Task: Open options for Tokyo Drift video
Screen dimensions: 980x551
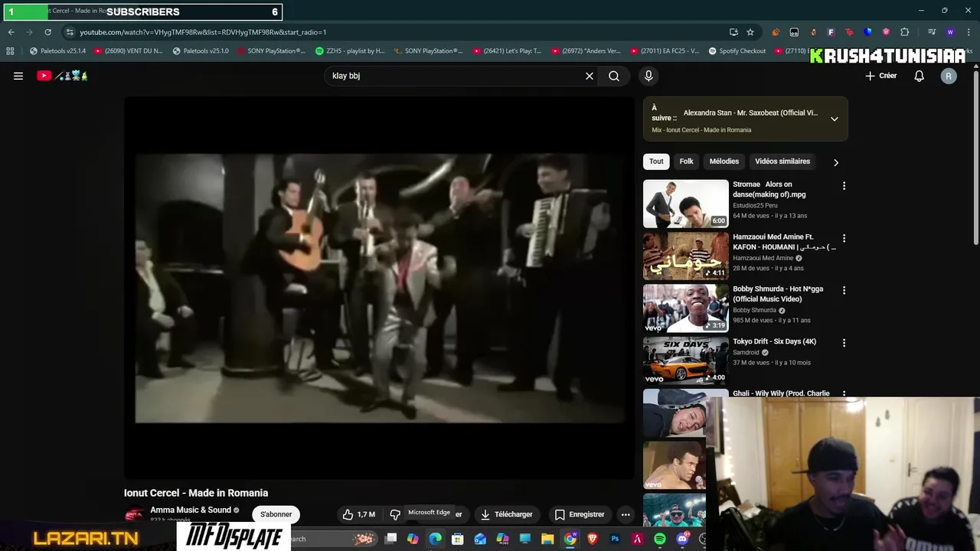Action: (844, 343)
